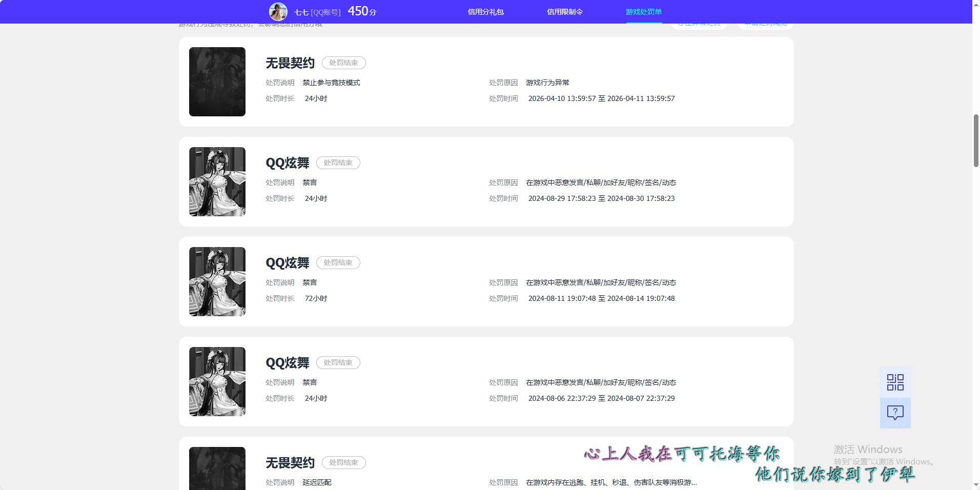Click the 七七 [QQ账号] account name
The image size is (980, 490).
[317, 12]
